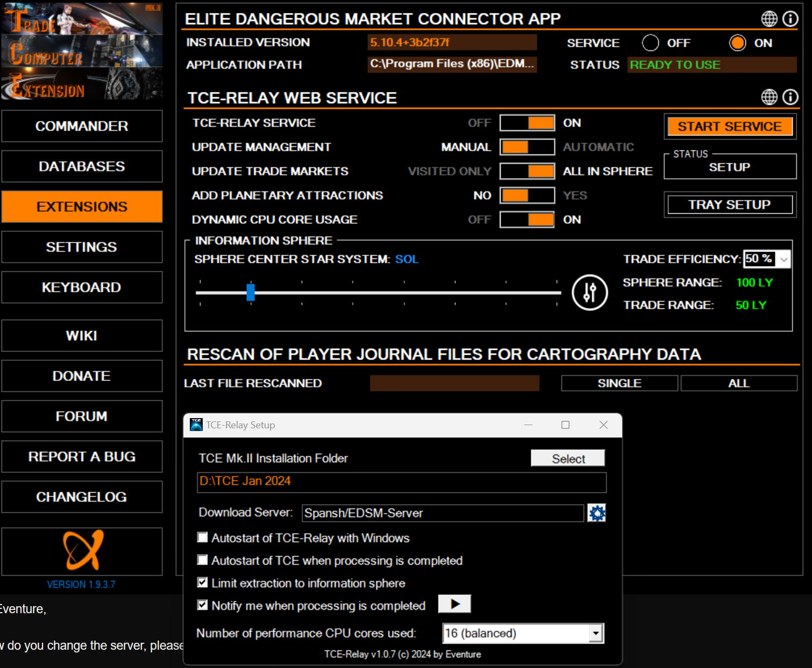Click Trade Computer Extension banner image
The image size is (812, 668).
coord(82,51)
